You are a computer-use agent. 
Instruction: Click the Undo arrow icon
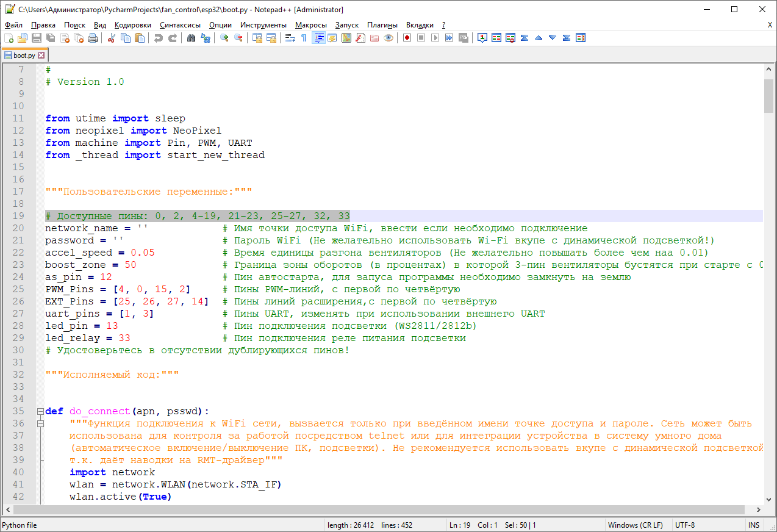(x=159, y=38)
